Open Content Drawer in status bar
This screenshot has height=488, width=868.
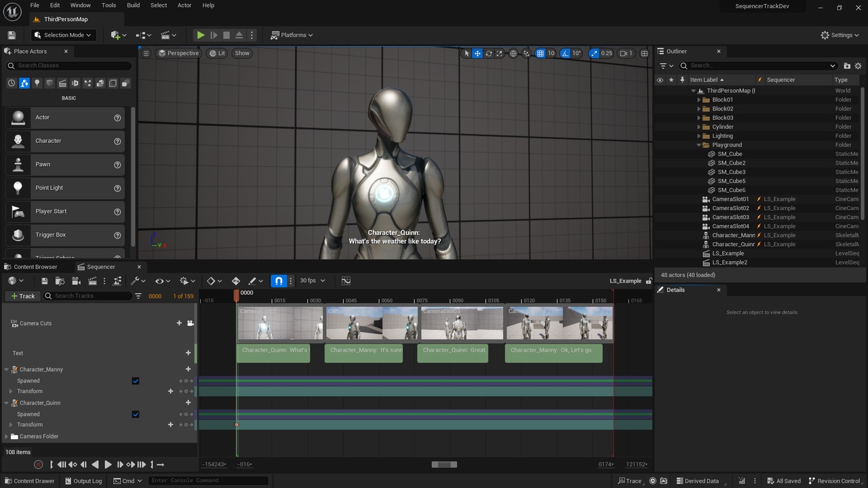click(30, 481)
